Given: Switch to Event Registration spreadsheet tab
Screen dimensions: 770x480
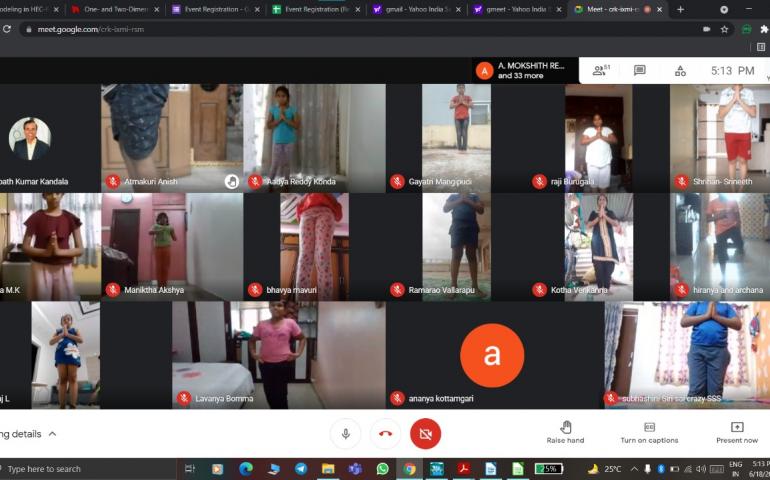Looking at the screenshot, I should (x=317, y=9).
